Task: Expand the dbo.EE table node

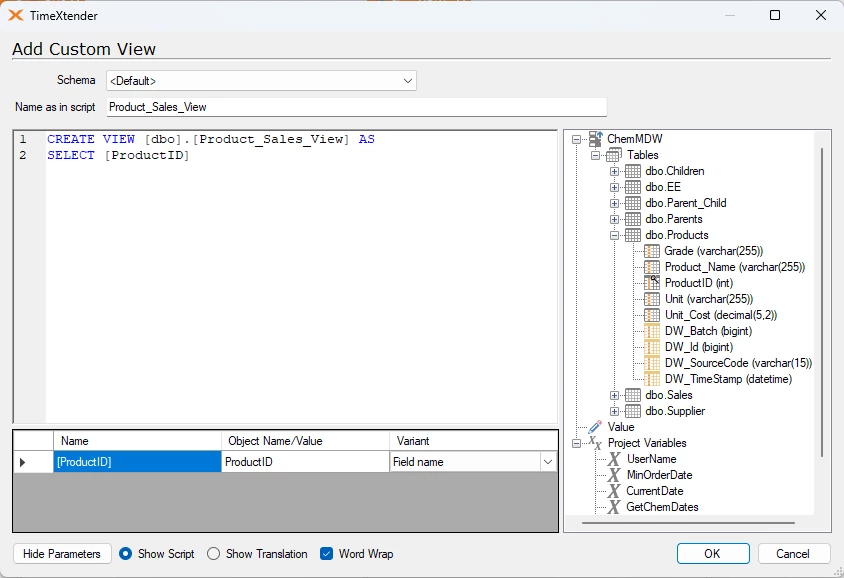Action: click(614, 187)
